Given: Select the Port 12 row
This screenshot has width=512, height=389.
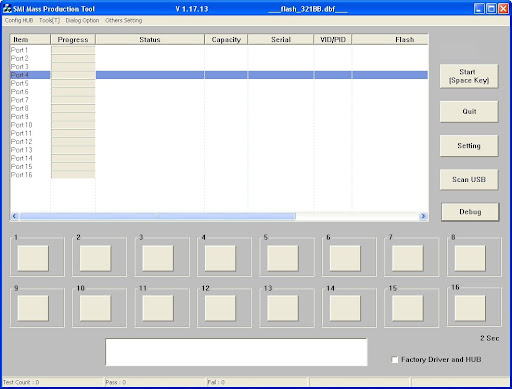Looking at the screenshot, I should tap(219, 142).
